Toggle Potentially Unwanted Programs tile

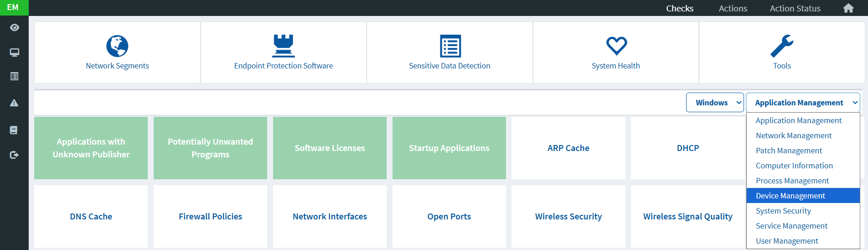click(210, 148)
